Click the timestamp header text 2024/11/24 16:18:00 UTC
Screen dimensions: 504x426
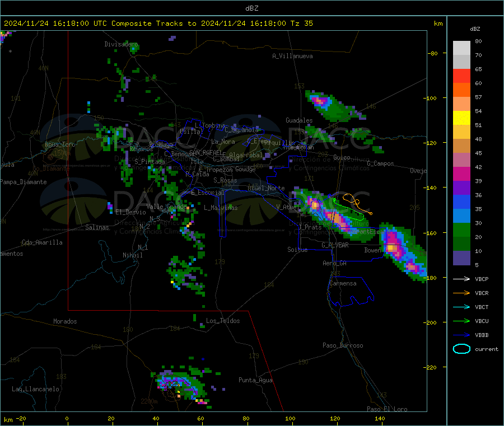(x=55, y=24)
